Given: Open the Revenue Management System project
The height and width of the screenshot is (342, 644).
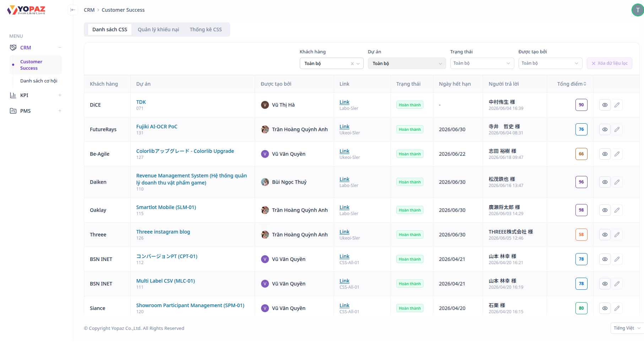Looking at the screenshot, I should point(191,179).
